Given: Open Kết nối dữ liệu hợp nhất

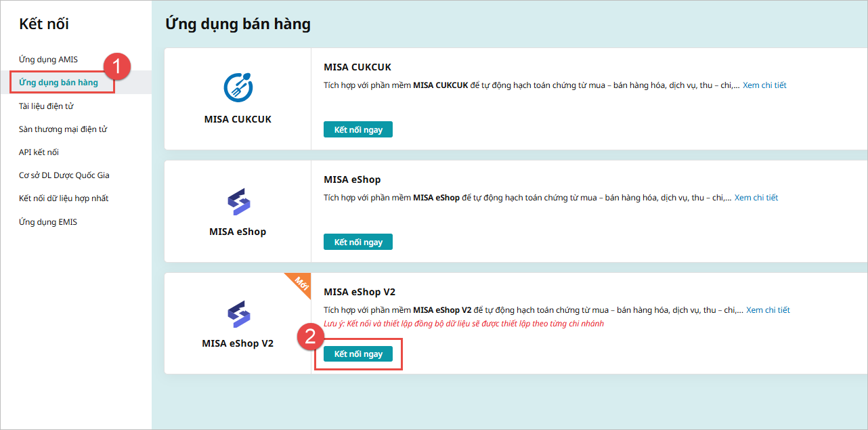Looking at the screenshot, I should [64, 198].
